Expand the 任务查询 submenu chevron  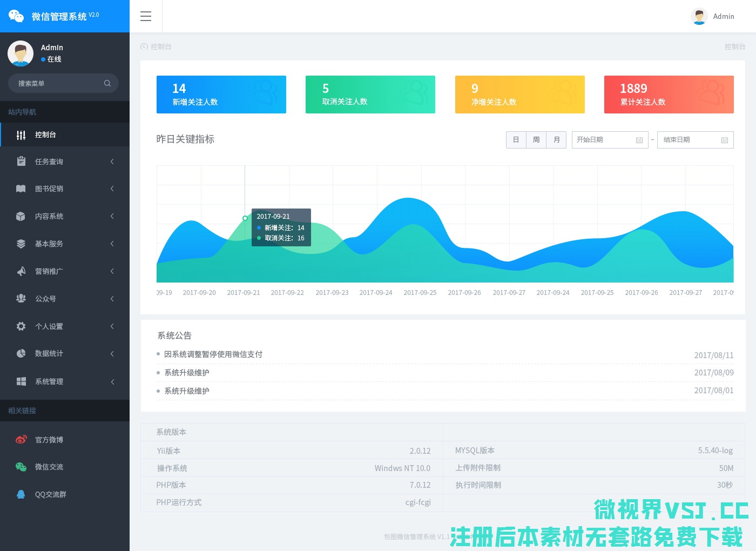click(112, 162)
